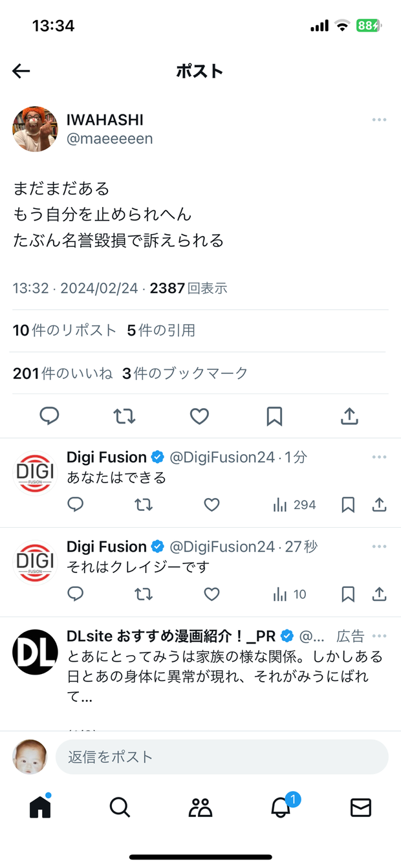Bookmark the main post
This screenshot has height=868, width=401.
tap(274, 416)
